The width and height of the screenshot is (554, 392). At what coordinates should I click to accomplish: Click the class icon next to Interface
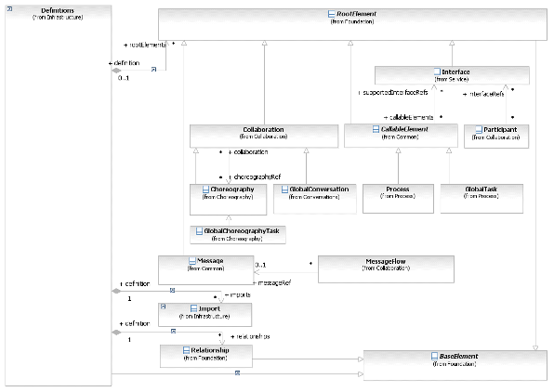click(437, 72)
